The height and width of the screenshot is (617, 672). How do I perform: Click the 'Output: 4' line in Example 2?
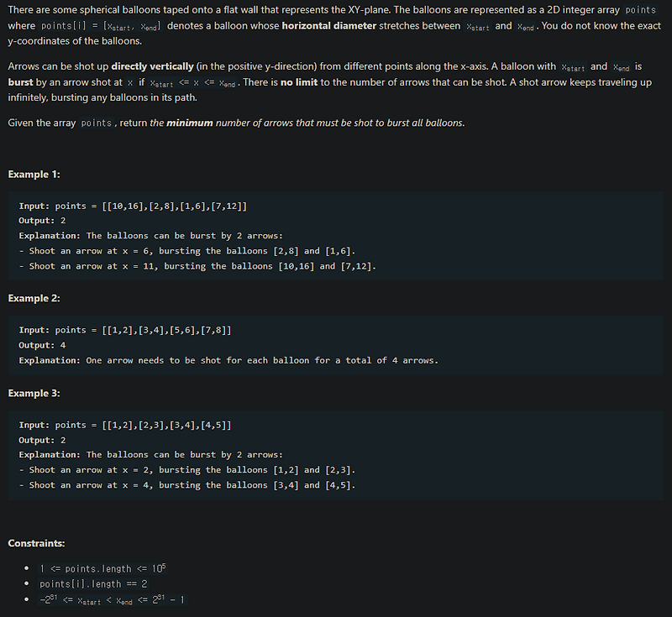[x=42, y=345]
